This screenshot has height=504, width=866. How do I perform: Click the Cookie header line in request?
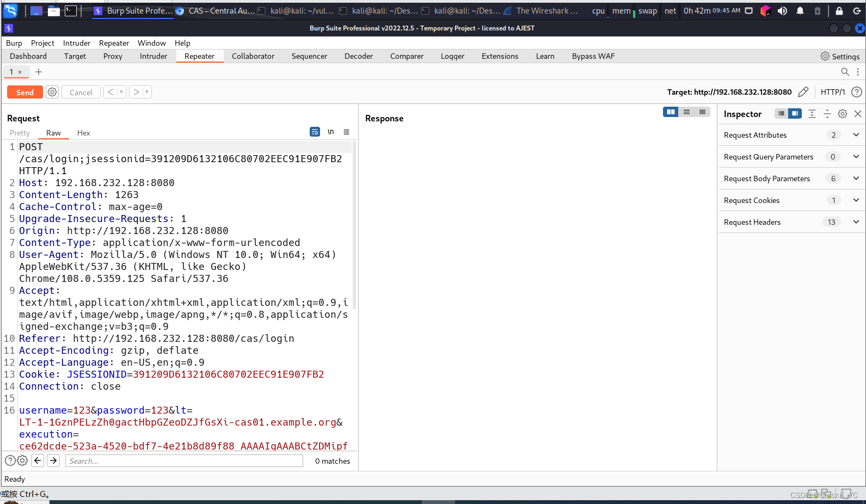(171, 374)
